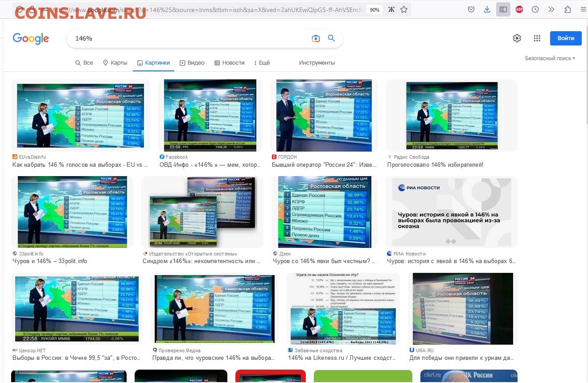Image resolution: width=588 pixels, height=383 pixels.
Task: Open link Правда ли, что чуровские 146%
Action: click(214, 358)
